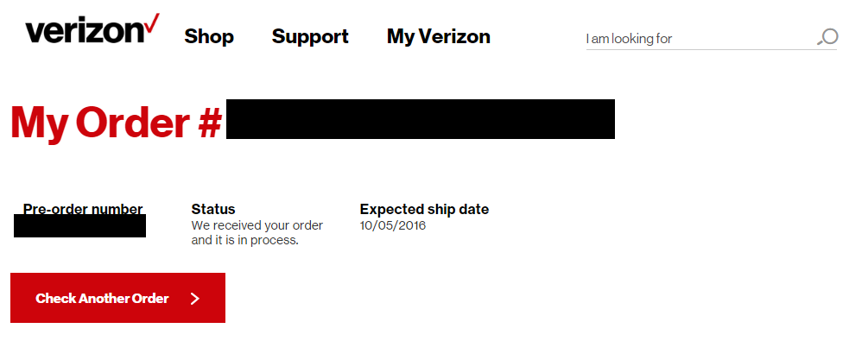
Task: Click the Expected ship date label
Action: click(424, 210)
